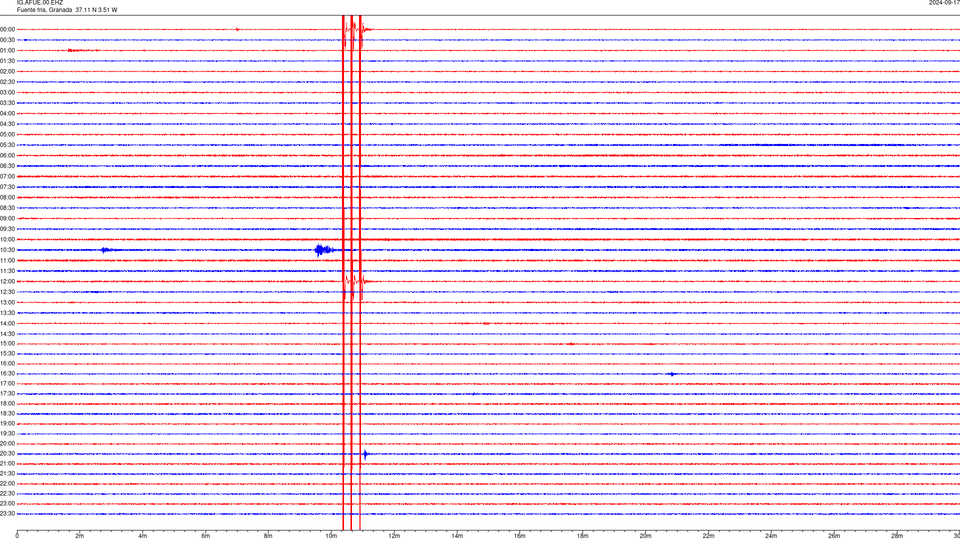Click the 16m axis tick label
The width and height of the screenshot is (960, 540).
(x=520, y=536)
